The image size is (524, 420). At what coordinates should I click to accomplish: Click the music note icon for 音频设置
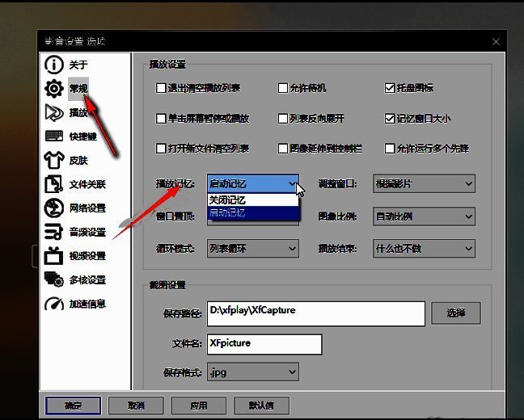click(x=54, y=232)
